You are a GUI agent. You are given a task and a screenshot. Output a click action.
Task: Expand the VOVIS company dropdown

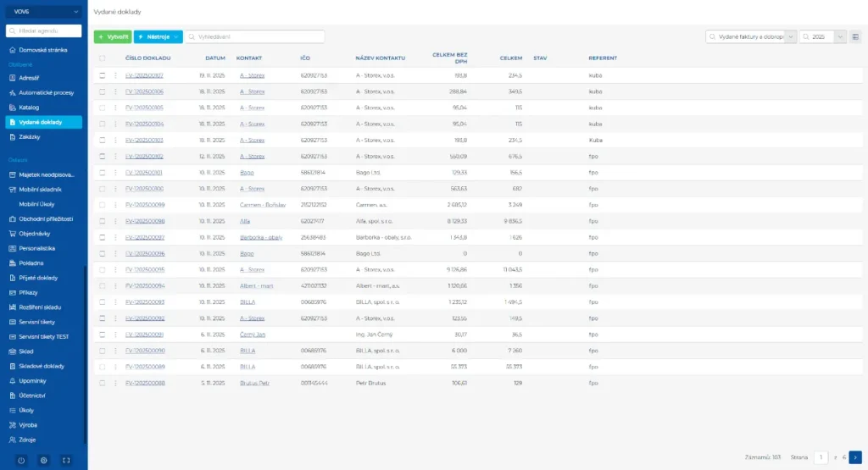(x=76, y=12)
